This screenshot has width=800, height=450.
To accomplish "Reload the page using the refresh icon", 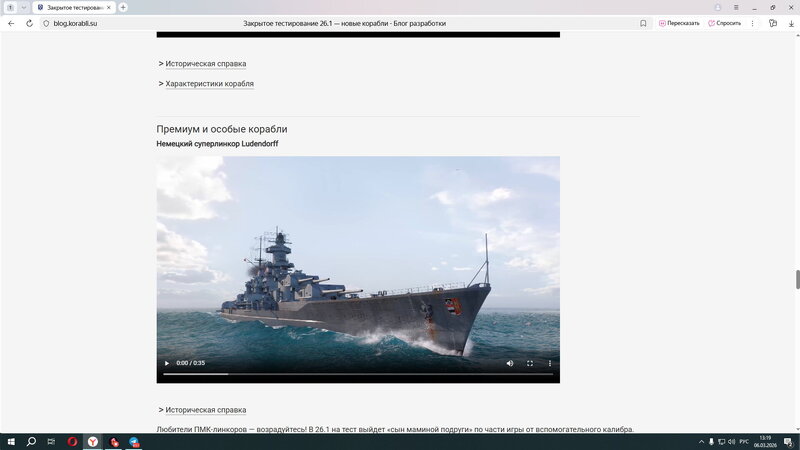I will click(29, 23).
